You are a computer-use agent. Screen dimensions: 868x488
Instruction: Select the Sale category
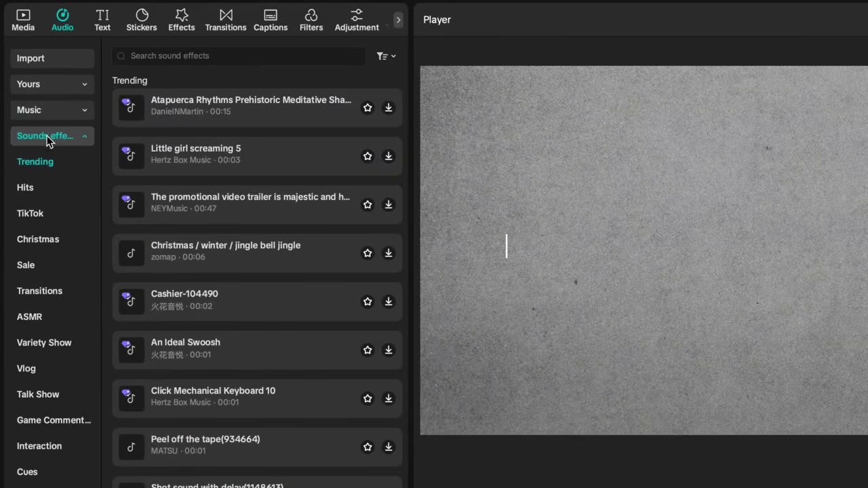point(26,265)
